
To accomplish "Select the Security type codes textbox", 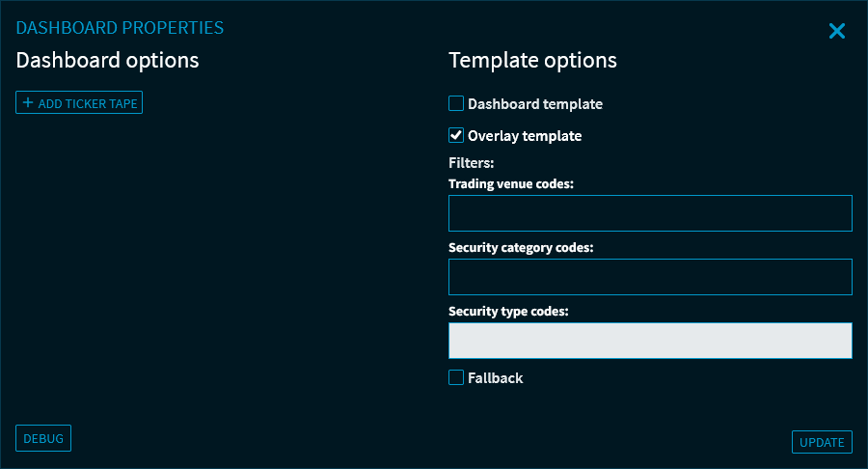I will click(650, 341).
